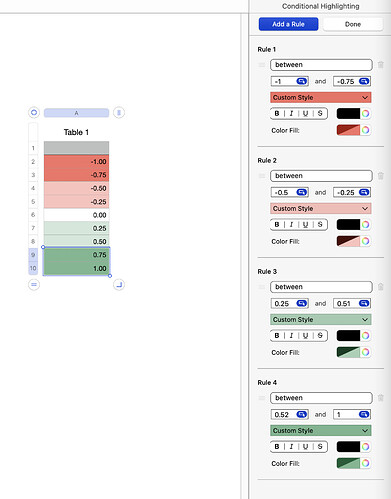Open Rule 2's "between" condition dropdown
The height and width of the screenshot is (499, 391).
coord(321,176)
